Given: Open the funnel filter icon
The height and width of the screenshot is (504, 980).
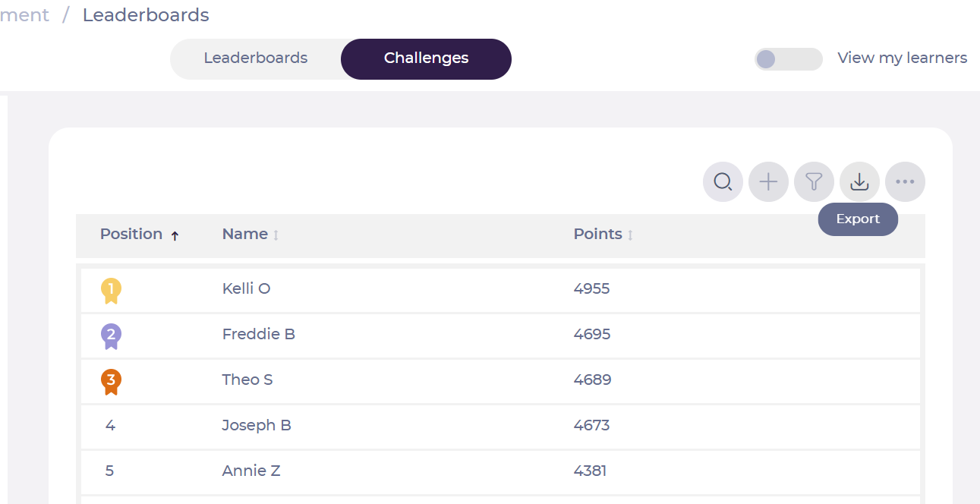Looking at the screenshot, I should click(x=814, y=182).
